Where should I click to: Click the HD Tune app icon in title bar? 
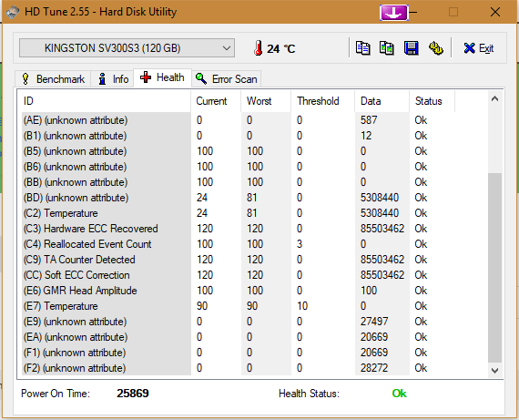[13, 12]
